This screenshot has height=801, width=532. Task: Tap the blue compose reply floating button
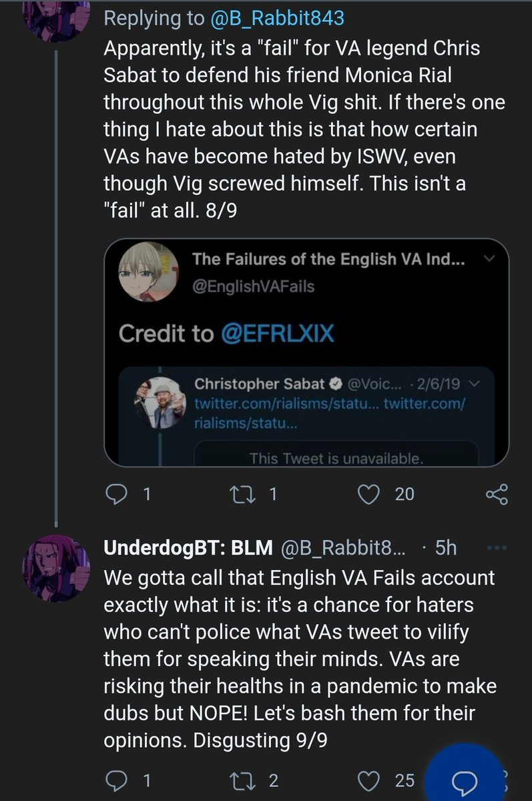pyautogui.click(x=465, y=774)
